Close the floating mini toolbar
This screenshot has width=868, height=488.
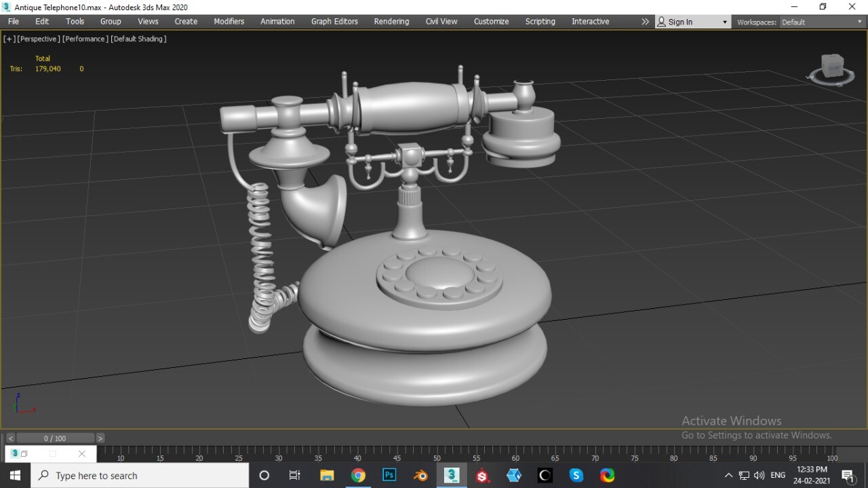[82, 454]
